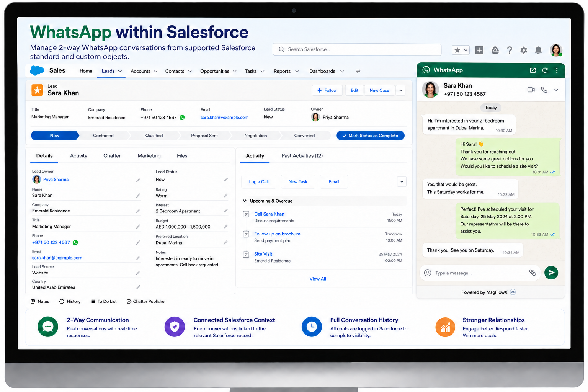The height and width of the screenshot is (392, 588).
Task: Open the activity actions dropdown beside Email
Action: [x=402, y=182]
